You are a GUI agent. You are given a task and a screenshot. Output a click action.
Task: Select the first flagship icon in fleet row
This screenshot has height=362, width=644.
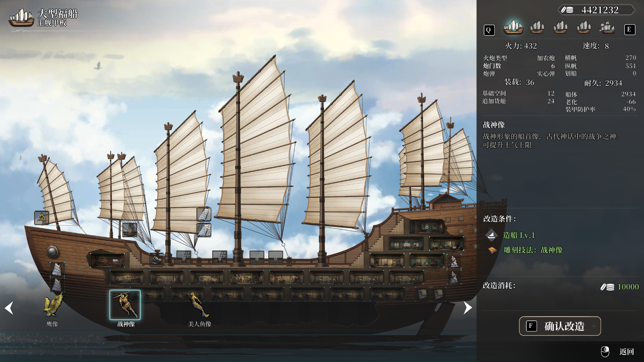[x=514, y=27]
